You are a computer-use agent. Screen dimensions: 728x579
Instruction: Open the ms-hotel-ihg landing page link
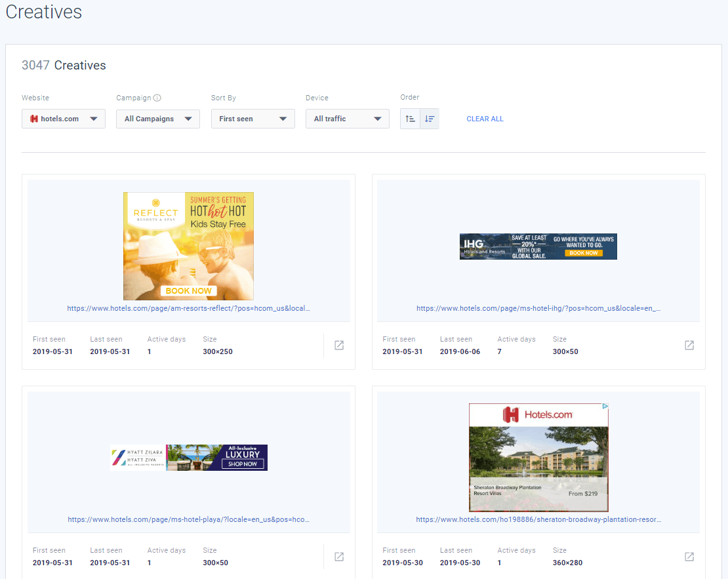[x=538, y=308]
